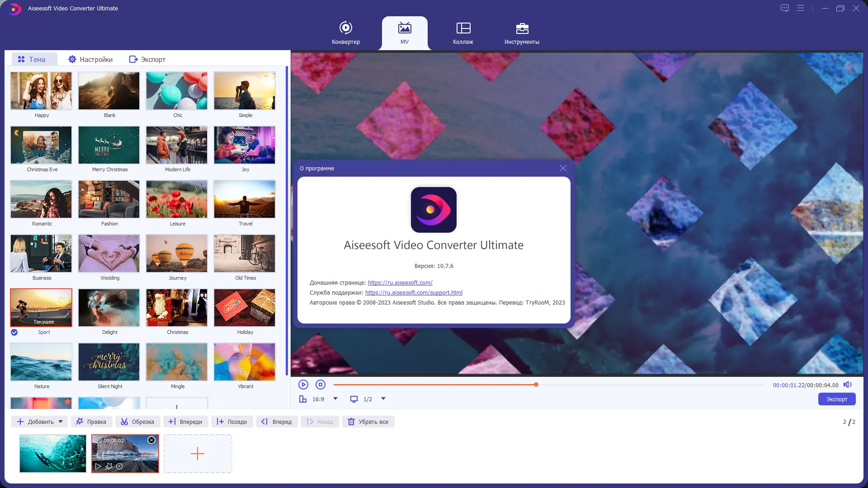Click the Назад move back button

point(320,422)
